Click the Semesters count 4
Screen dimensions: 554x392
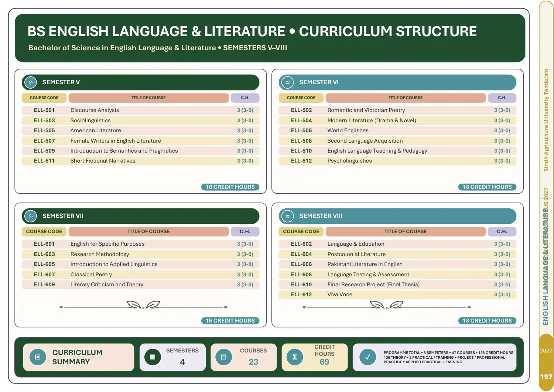(182, 362)
